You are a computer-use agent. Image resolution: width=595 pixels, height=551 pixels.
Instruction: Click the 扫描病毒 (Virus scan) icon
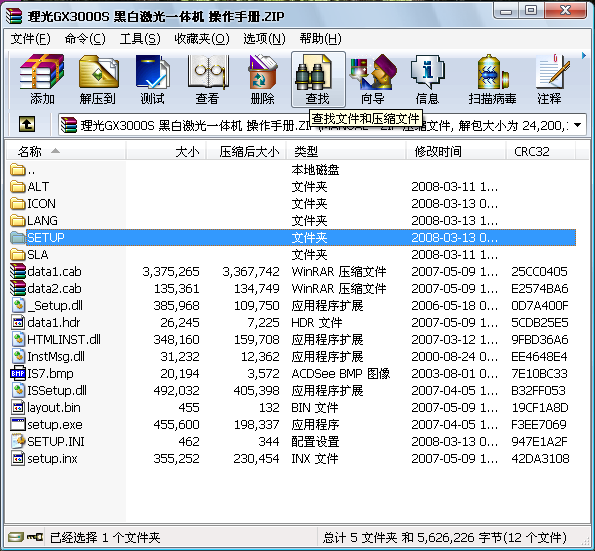coord(493,72)
